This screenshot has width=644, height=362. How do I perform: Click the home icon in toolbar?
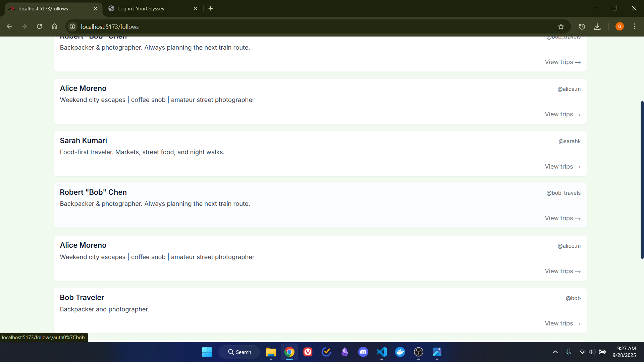click(x=54, y=26)
